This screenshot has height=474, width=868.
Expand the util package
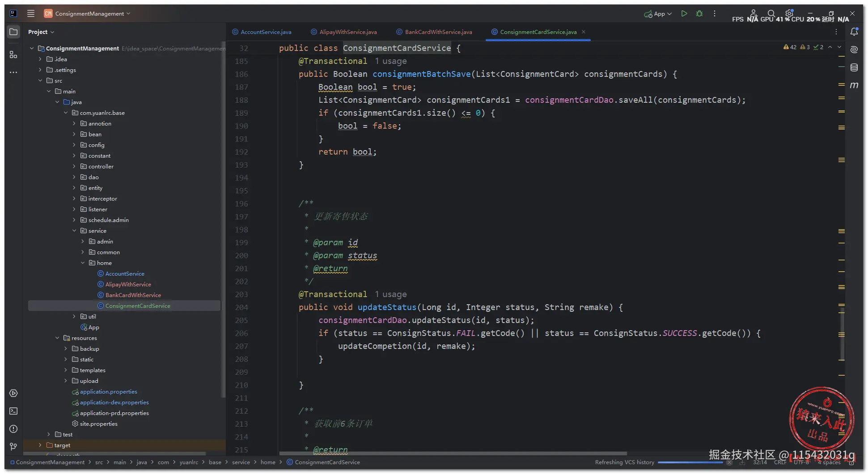pyautogui.click(x=74, y=316)
